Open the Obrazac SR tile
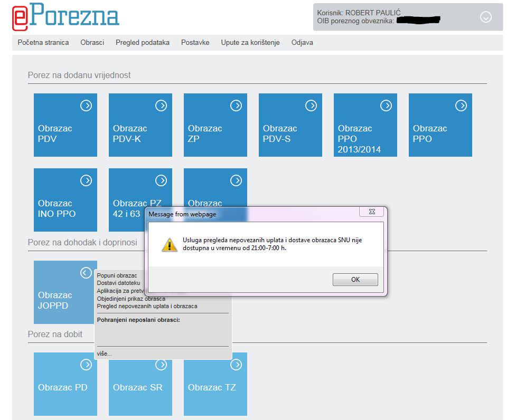 140,388
